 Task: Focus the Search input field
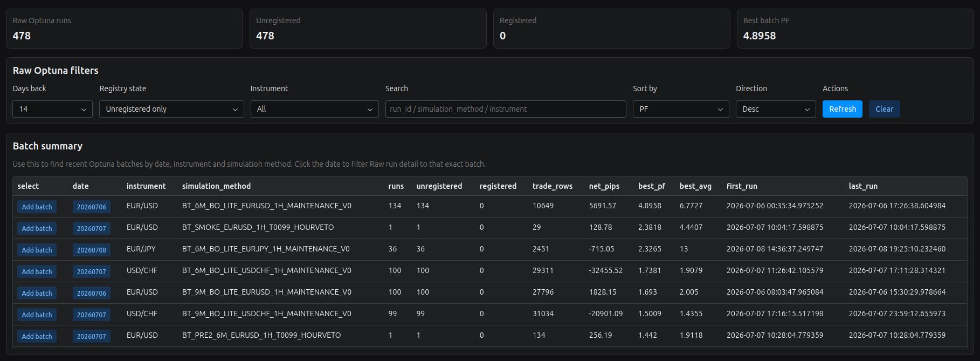[x=506, y=109]
